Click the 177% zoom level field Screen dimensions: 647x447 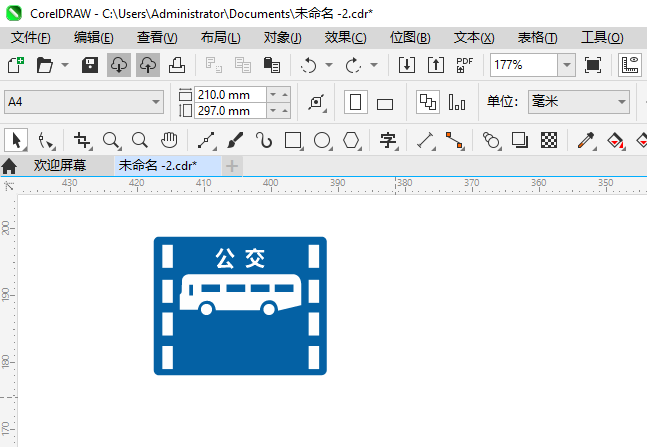pyautogui.click(x=524, y=65)
